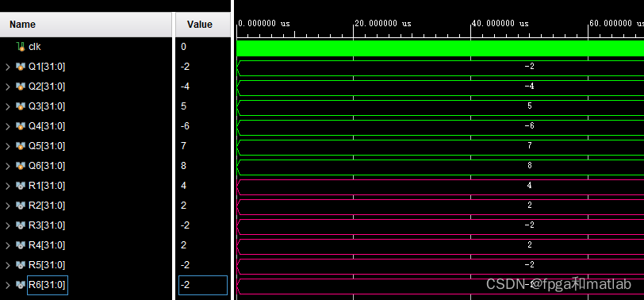
Task: Click R6 highlighted value cell showing -2
Action: pyautogui.click(x=203, y=285)
